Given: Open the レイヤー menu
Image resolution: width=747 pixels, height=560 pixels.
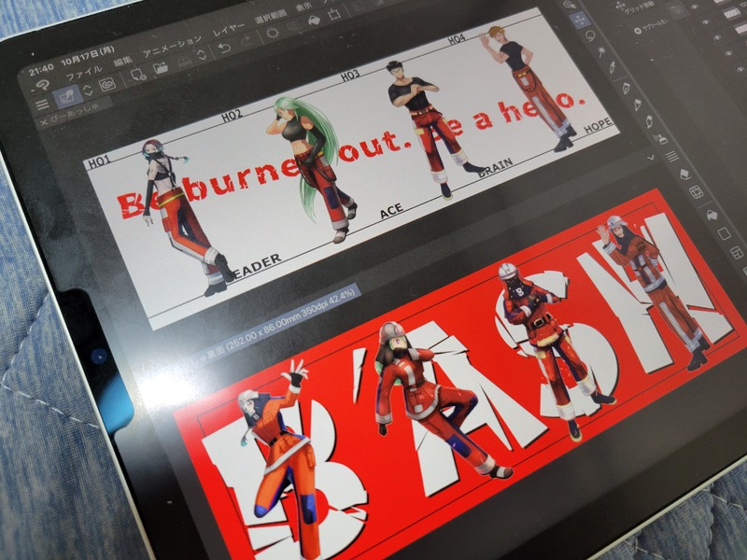Looking at the screenshot, I should (x=229, y=30).
